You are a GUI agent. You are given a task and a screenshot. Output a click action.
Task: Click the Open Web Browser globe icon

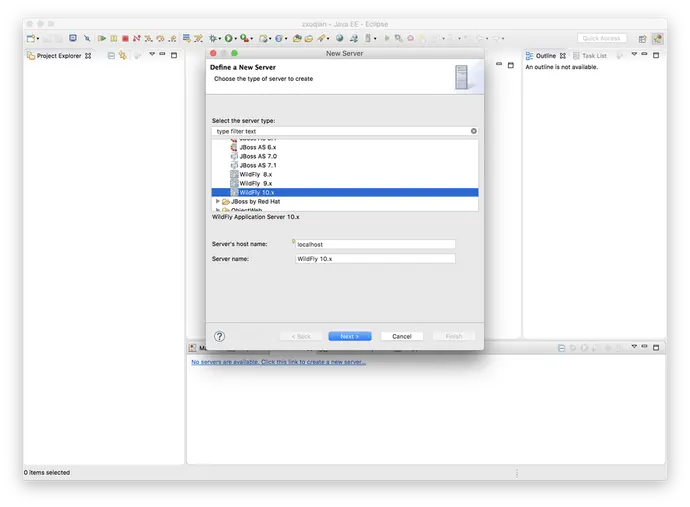click(339, 38)
